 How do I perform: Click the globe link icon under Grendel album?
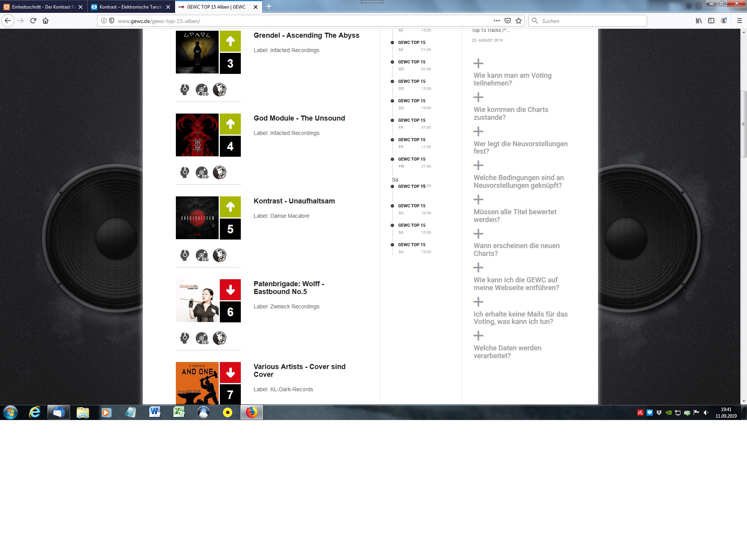tap(220, 90)
